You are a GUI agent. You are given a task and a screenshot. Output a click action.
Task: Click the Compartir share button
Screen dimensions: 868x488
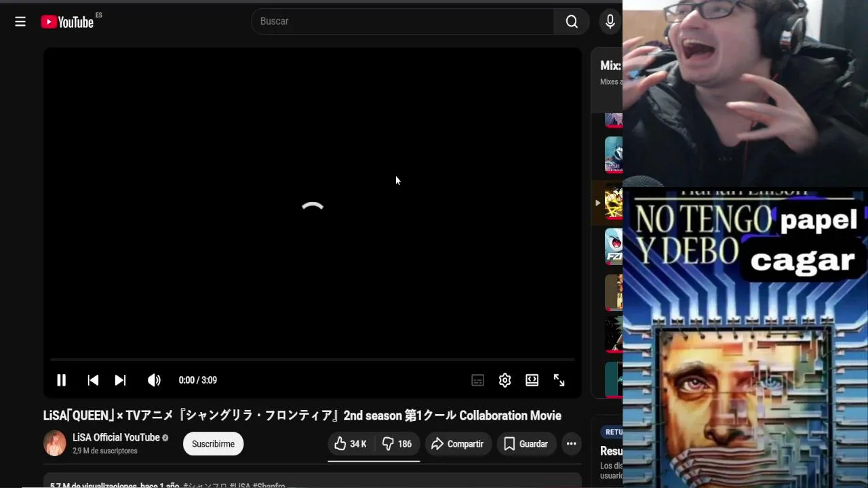pyautogui.click(x=458, y=444)
